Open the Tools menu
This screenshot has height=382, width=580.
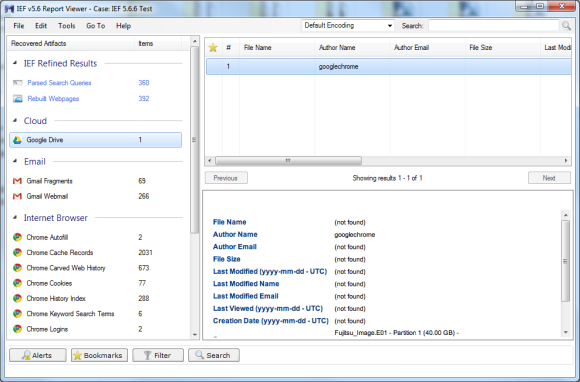(x=67, y=26)
